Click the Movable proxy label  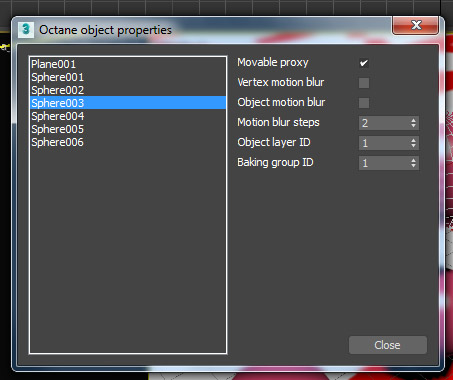[x=273, y=62]
